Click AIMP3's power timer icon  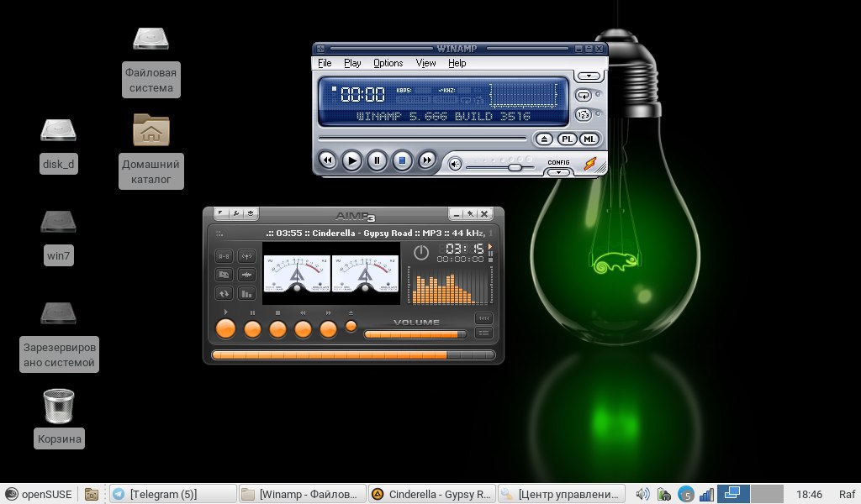[x=421, y=253]
